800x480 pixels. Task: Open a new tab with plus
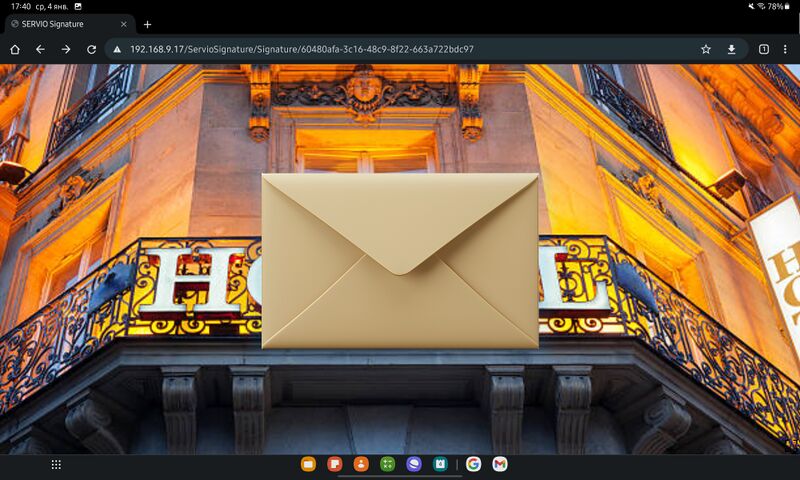point(147,24)
